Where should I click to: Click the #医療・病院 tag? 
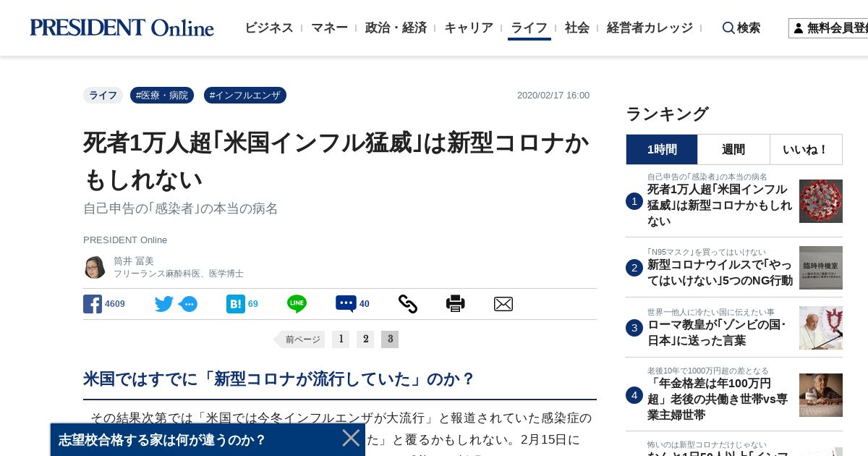(x=162, y=96)
